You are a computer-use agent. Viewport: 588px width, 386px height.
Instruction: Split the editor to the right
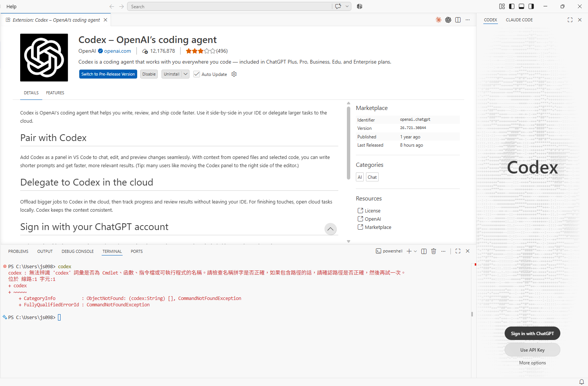click(x=458, y=20)
